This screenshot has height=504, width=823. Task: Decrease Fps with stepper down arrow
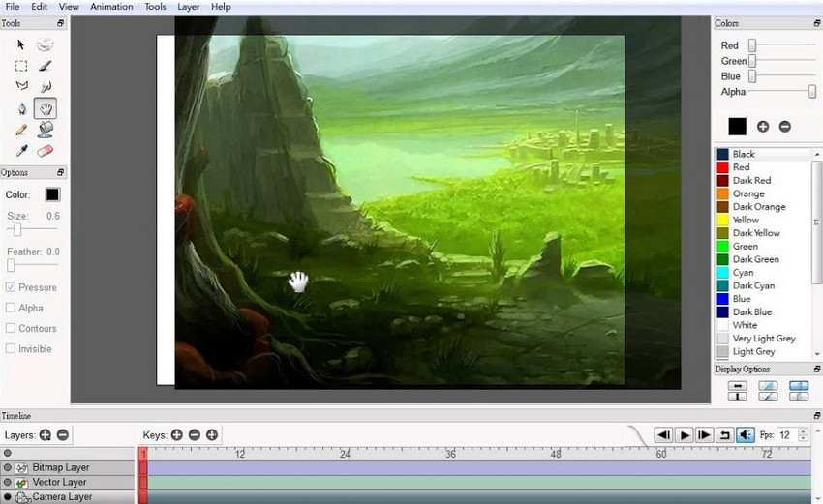tap(803, 438)
